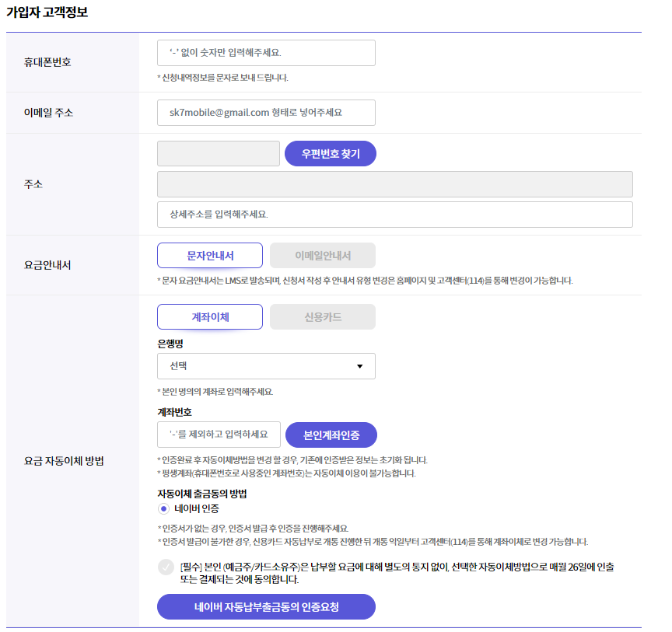Open the 은행명 bank selection dropdown
The width and height of the screenshot is (672, 632).
(x=266, y=366)
